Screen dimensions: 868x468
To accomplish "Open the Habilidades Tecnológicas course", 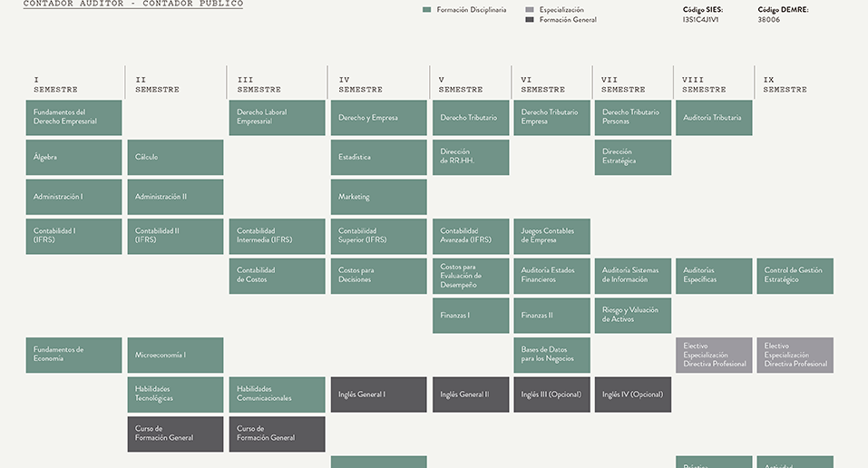I will click(175, 395).
